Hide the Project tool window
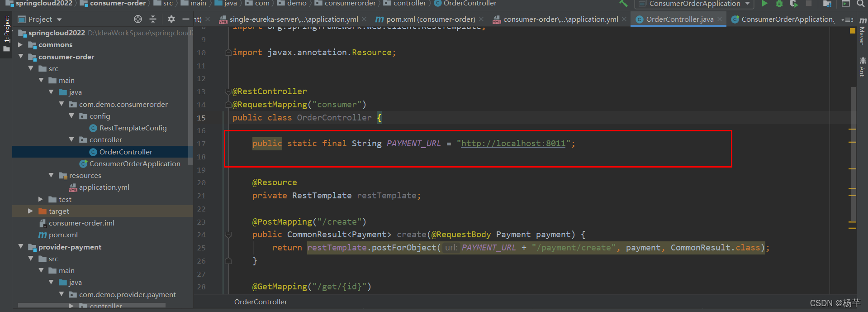This screenshot has height=312, width=868. pos(185,19)
